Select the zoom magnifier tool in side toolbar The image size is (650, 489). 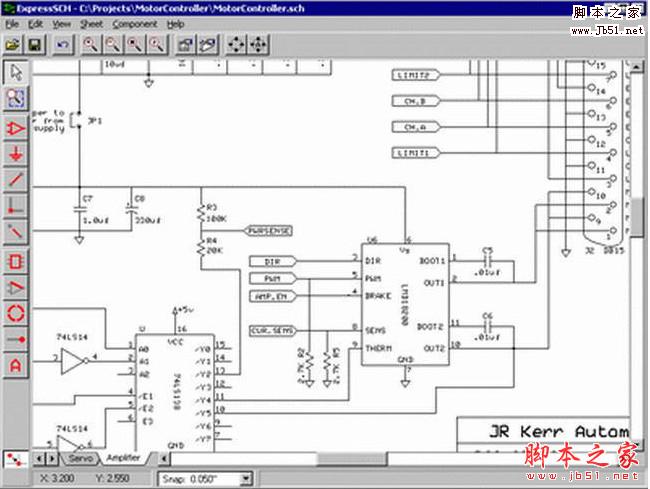click(16, 98)
